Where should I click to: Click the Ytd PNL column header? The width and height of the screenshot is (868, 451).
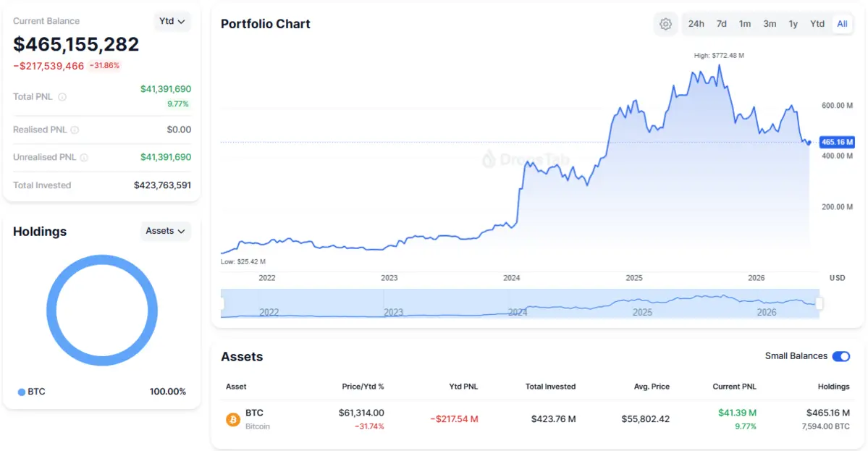tap(463, 387)
